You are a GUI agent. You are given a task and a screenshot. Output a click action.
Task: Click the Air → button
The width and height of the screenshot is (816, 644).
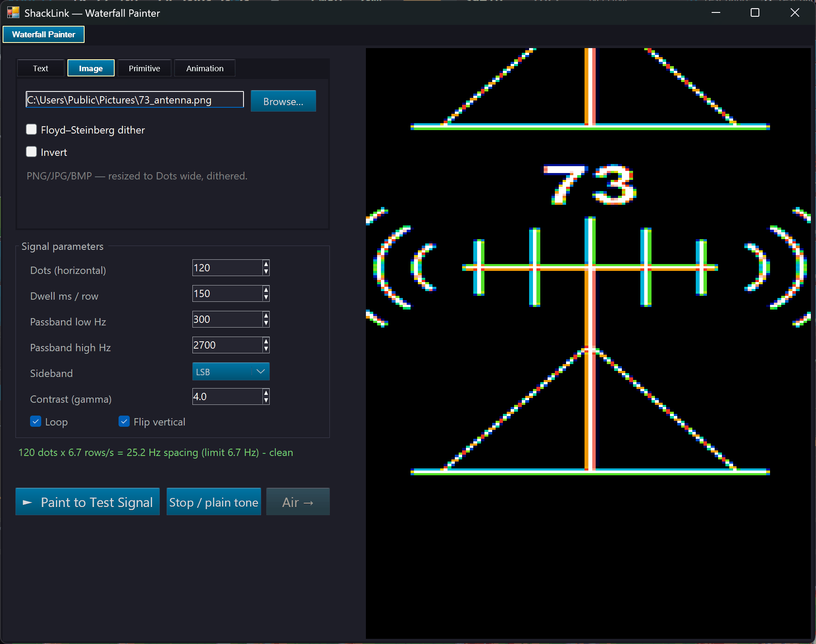coord(298,501)
